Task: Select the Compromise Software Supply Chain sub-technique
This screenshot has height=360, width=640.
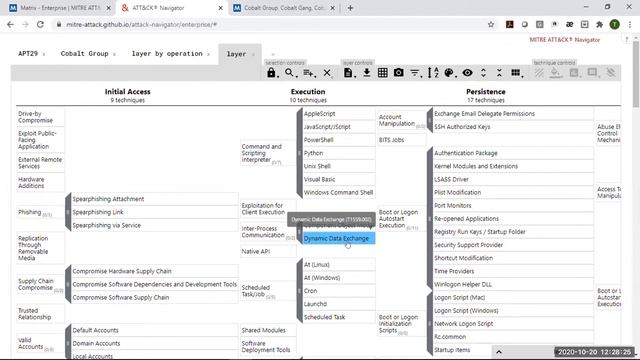Action: [155, 298]
